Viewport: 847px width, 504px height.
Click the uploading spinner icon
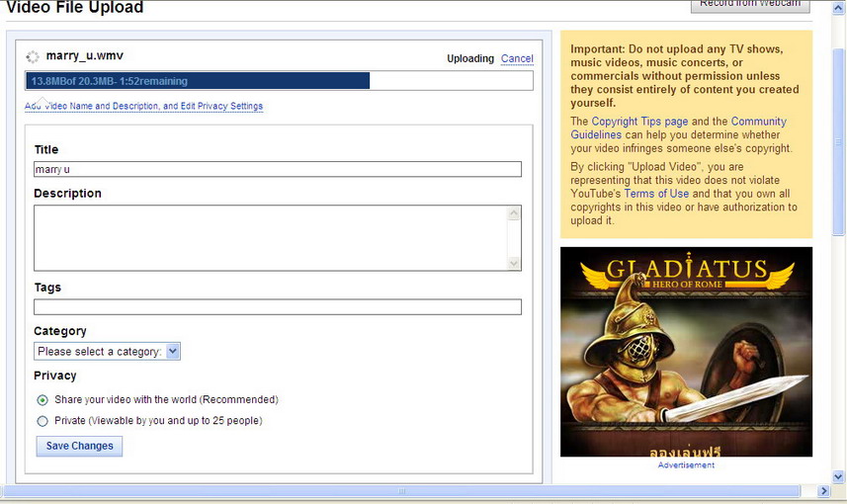(33, 56)
